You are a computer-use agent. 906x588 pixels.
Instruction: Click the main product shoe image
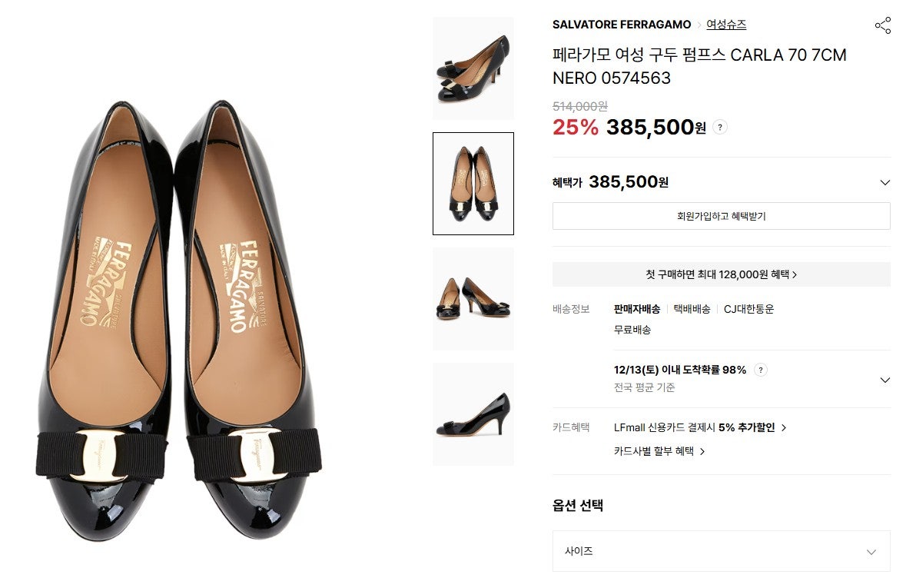click(181, 323)
